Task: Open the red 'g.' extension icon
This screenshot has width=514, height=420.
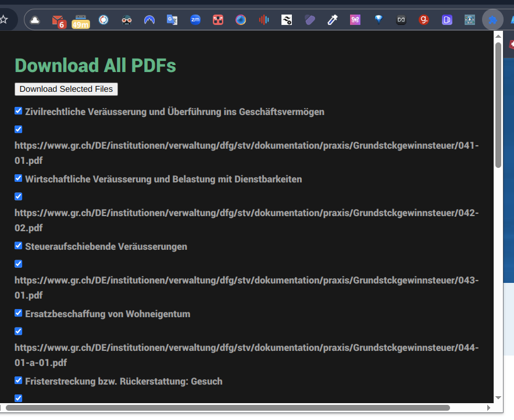Action: pyautogui.click(x=424, y=20)
